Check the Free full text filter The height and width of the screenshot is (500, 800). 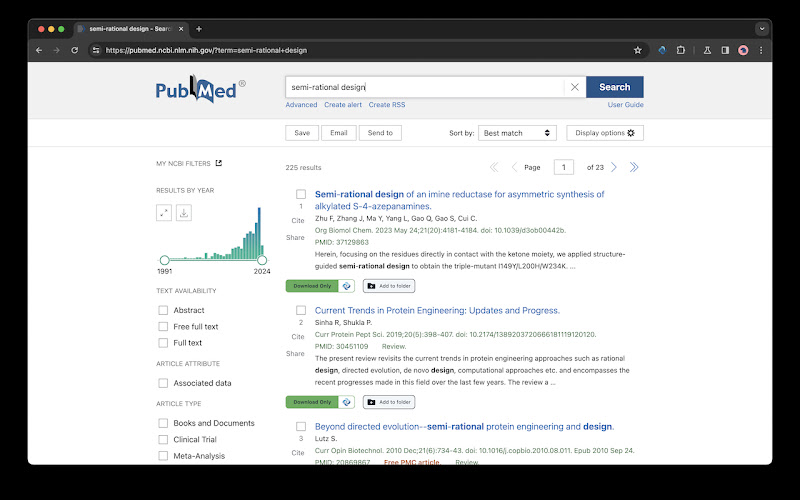coord(163,327)
